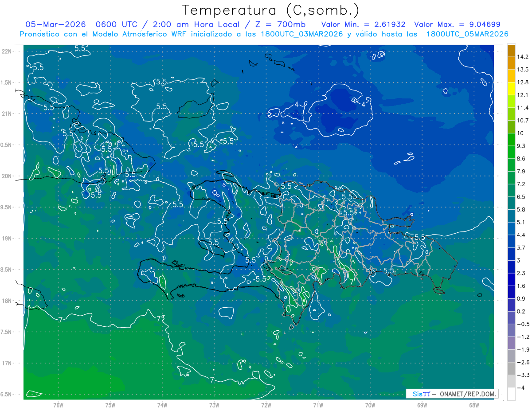Click the '68W' longitude label
Viewport: 532px width, 411px height.
point(474,405)
